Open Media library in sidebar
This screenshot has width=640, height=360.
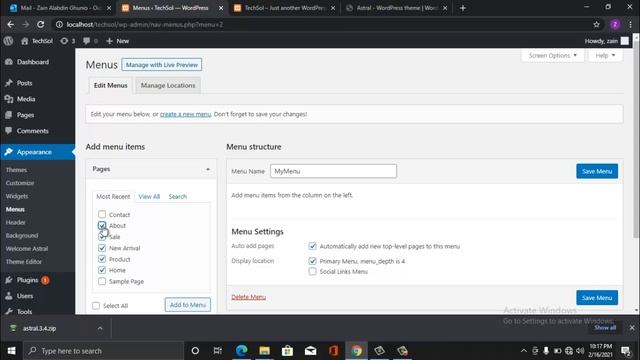click(26, 99)
